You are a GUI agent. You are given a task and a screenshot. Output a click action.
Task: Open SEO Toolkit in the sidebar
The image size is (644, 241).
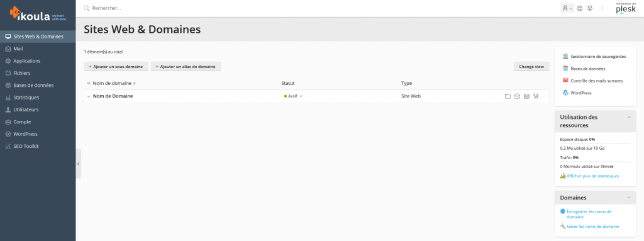coord(38,146)
